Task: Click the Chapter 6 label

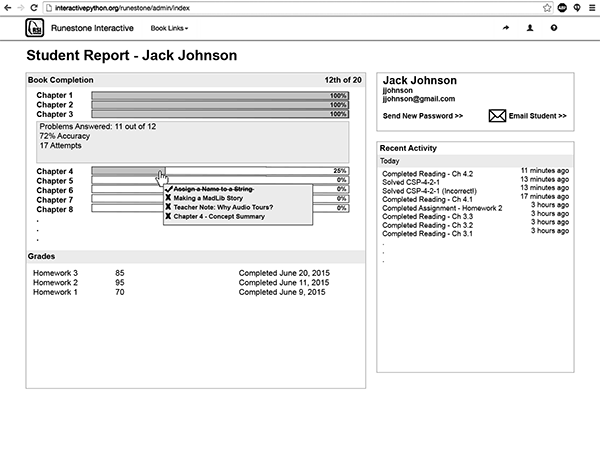Action: 55,191
